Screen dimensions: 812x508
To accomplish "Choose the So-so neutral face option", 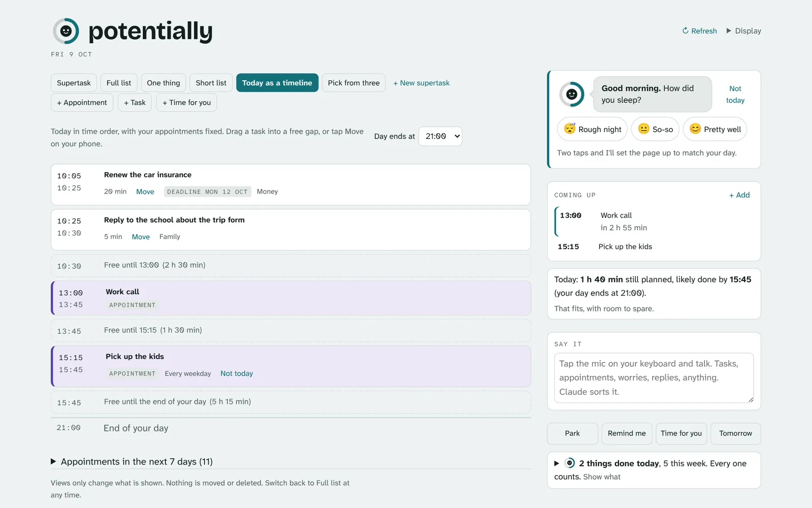I will click(655, 130).
